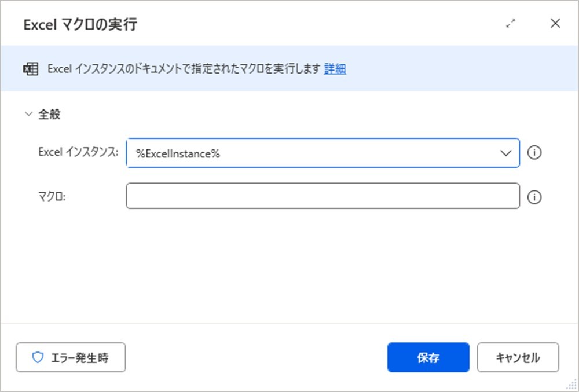Open エラー発生時 settings
Viewport: 579px width, 392px height.
click(71, 357)
